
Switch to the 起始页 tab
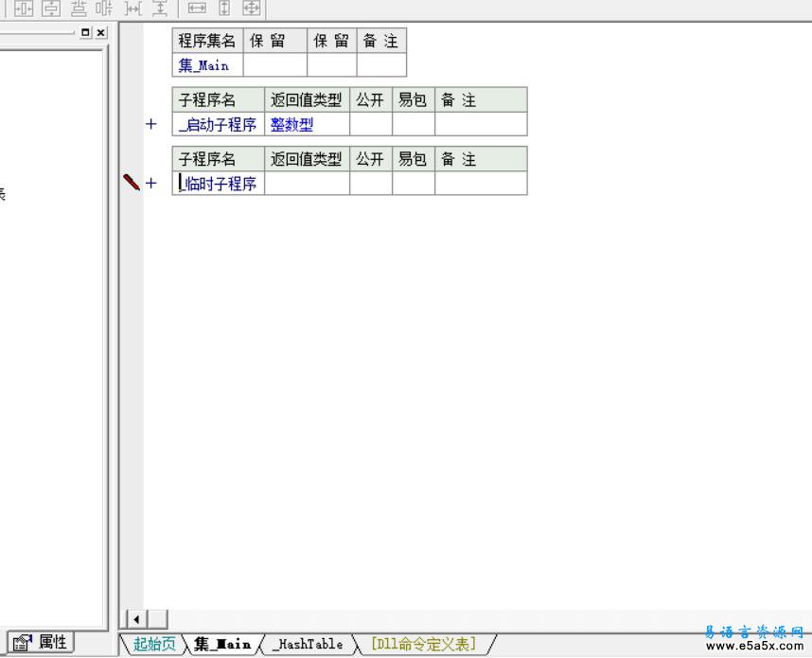(154, 644)
